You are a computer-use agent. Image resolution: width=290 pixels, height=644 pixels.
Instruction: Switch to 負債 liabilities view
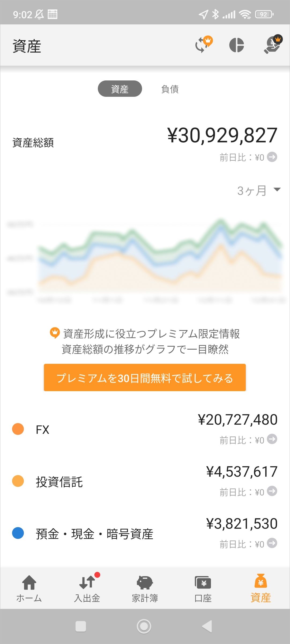click(170, 89)
